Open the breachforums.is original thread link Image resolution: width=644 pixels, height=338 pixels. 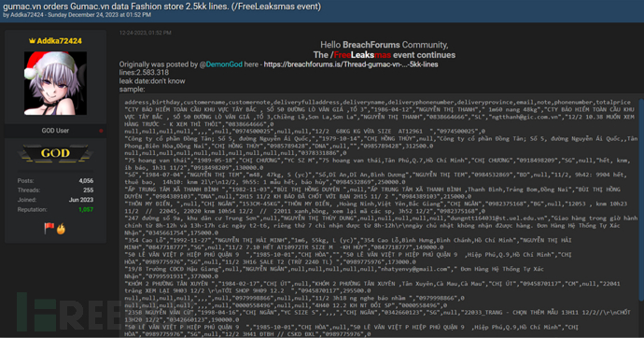[x=351, y=64]
